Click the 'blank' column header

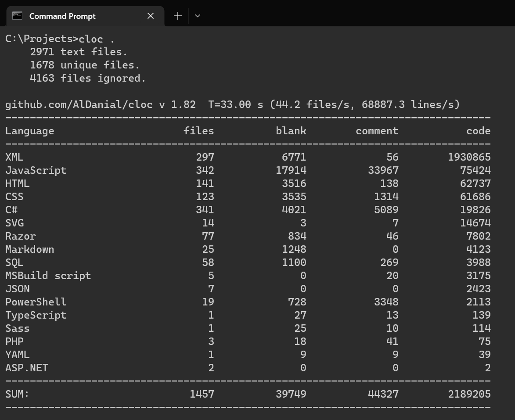pyautogui.click(x=291, y=131)
